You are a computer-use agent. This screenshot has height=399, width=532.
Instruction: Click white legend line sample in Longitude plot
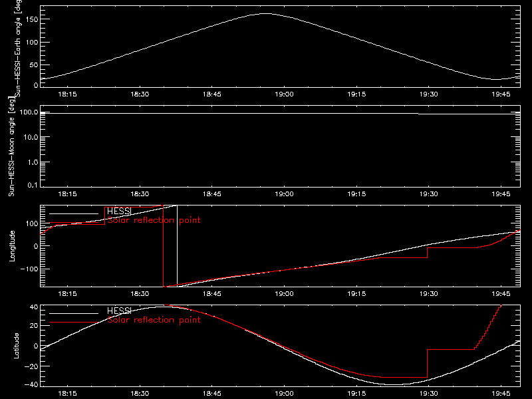[x=74, y=213]
